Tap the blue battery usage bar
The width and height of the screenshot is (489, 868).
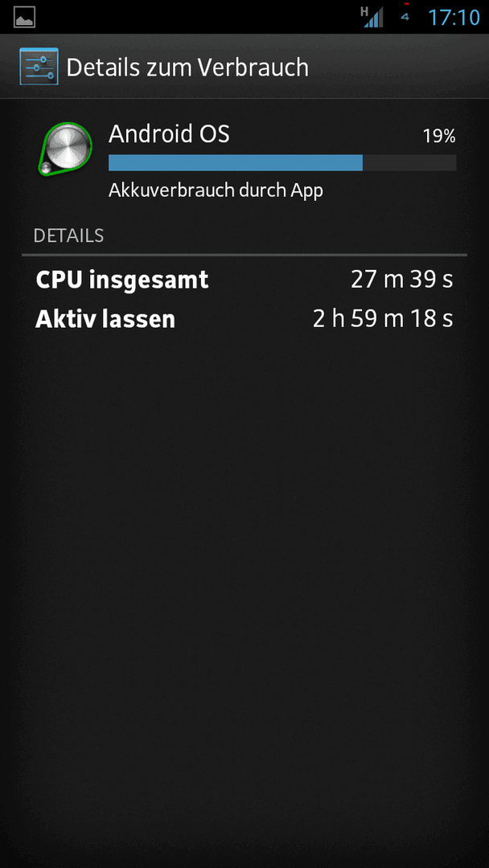coord(236,162)
